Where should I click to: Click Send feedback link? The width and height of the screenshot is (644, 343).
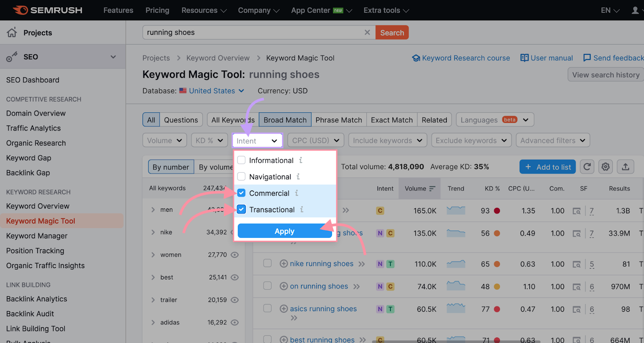[x=613, y=58]
